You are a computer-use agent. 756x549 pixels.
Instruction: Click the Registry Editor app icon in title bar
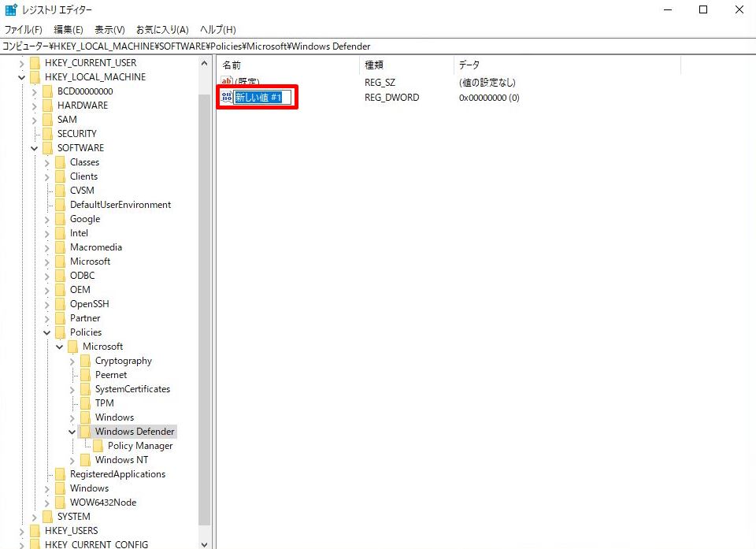tap(11, 9)
